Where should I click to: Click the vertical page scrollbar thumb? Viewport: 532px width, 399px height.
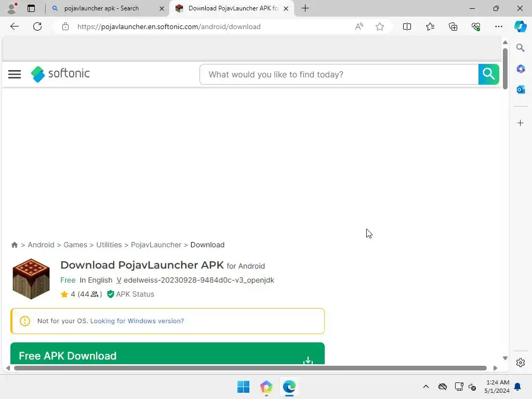505,69
